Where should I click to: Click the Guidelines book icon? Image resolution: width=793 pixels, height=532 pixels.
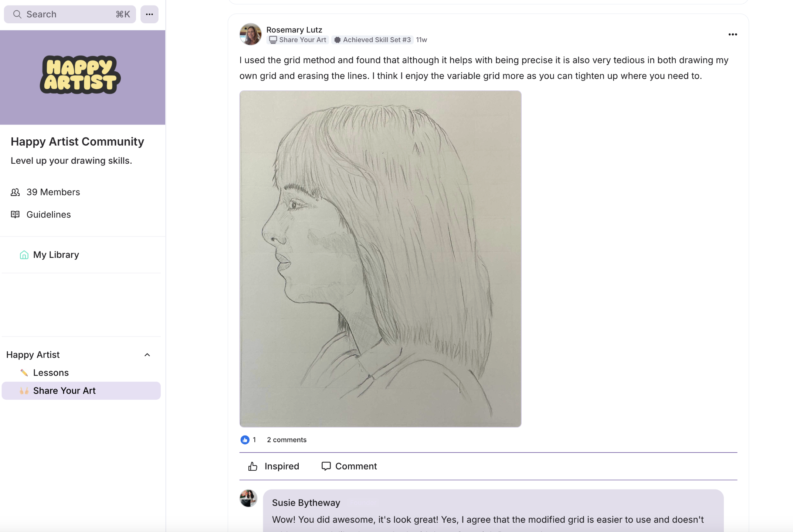pos(15,215)
